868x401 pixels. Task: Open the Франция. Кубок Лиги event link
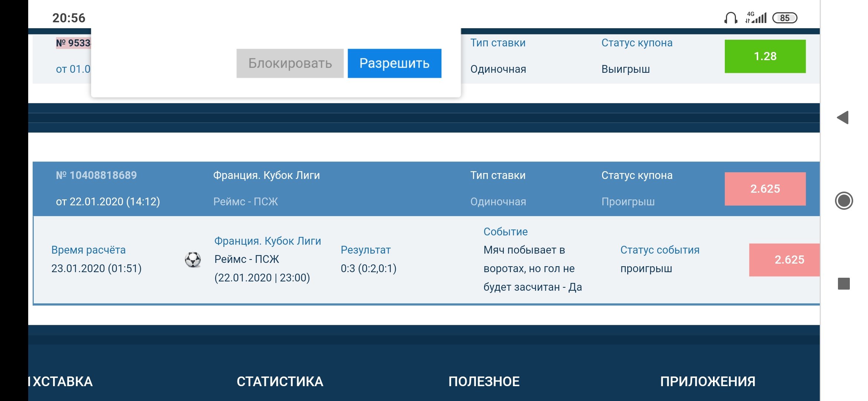tap(267, 241)
